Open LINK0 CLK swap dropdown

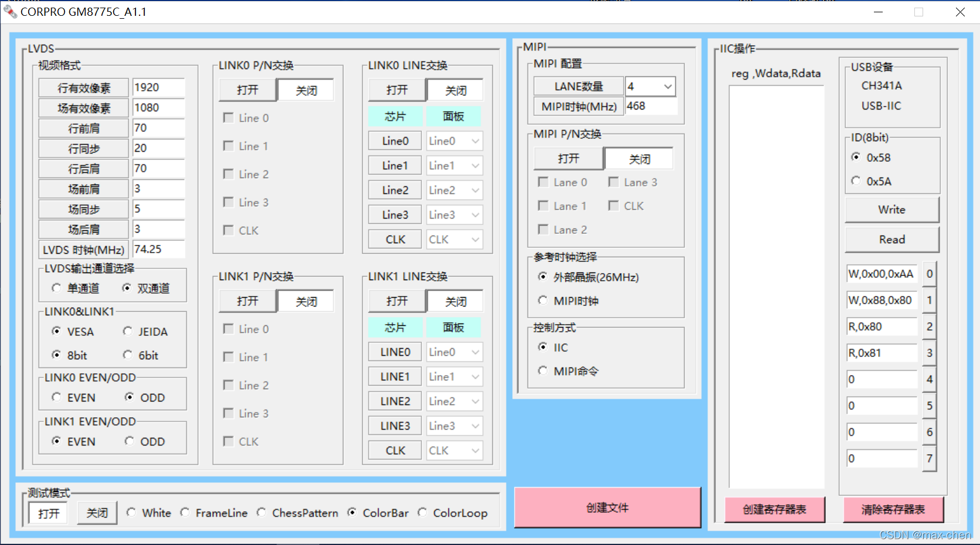pyautogui.click(x=475, y=240)
